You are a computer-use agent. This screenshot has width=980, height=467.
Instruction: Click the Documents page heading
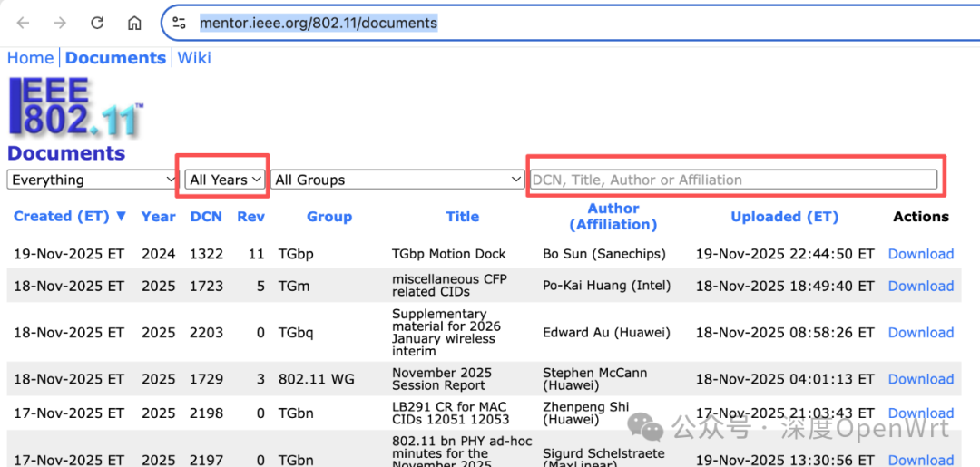66,153
